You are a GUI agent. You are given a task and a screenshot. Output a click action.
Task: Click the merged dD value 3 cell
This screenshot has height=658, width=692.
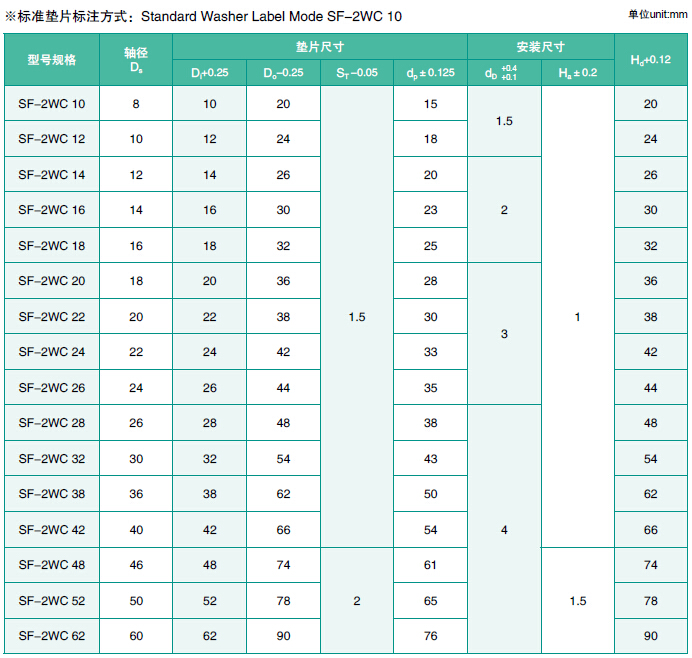pos(504,334)
